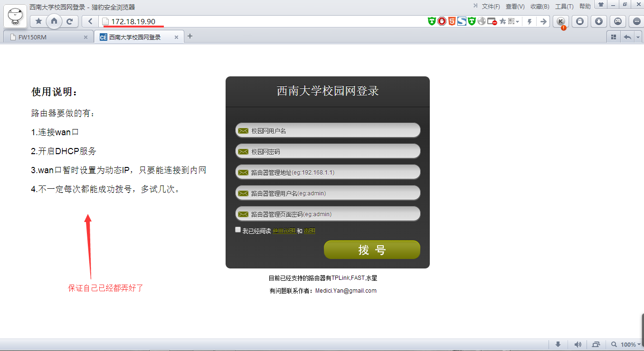Click the first green T shield icon
This screenshot has height=351, width=644.
click(431, 21)
